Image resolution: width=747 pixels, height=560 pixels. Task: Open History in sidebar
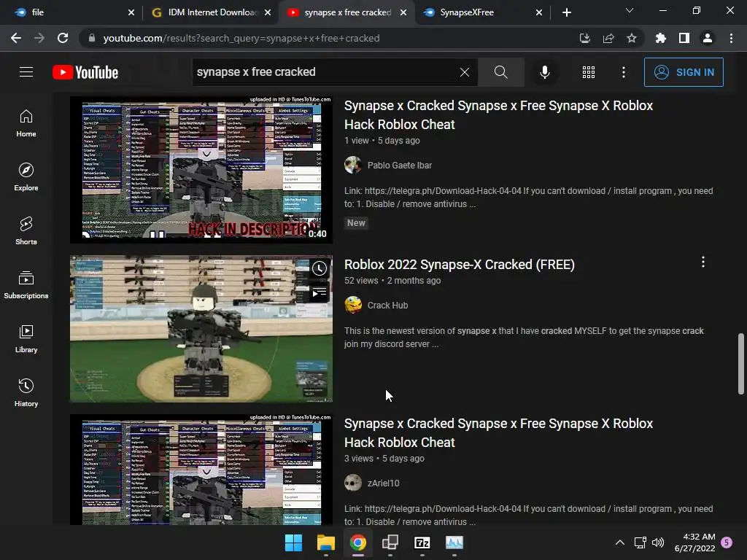(x=26, y=393)
